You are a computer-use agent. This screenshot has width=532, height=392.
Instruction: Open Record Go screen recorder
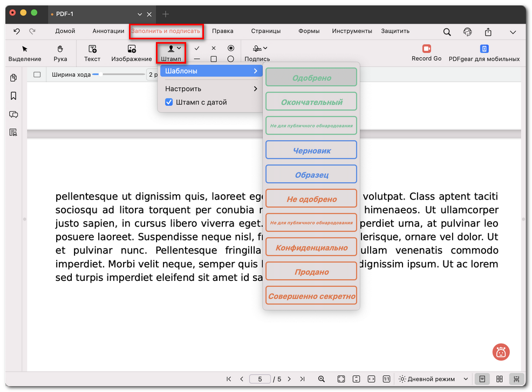click(x=426, y=49)
